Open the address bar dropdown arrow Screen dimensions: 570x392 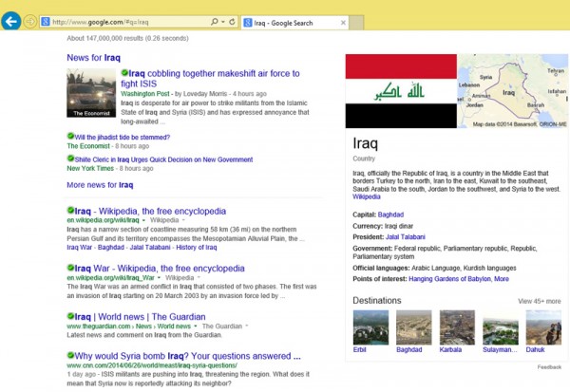[223, 22]
